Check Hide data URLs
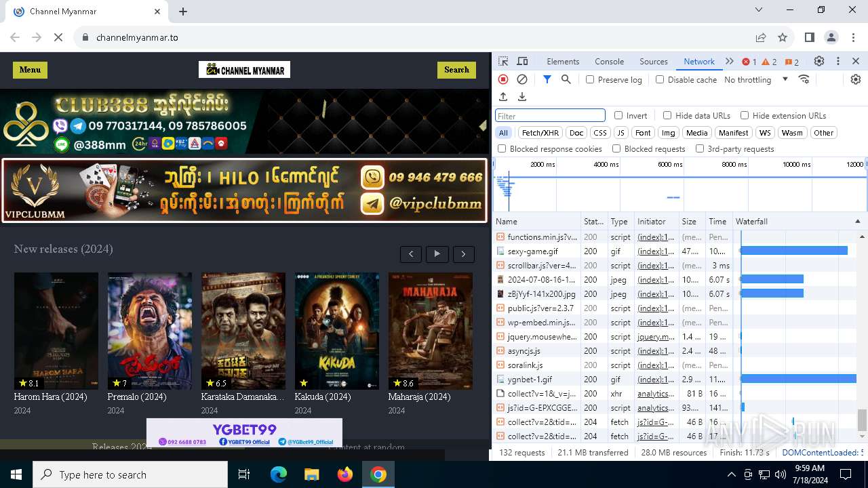The height and width of the screenshot is (488, 868). pos(667,115)
